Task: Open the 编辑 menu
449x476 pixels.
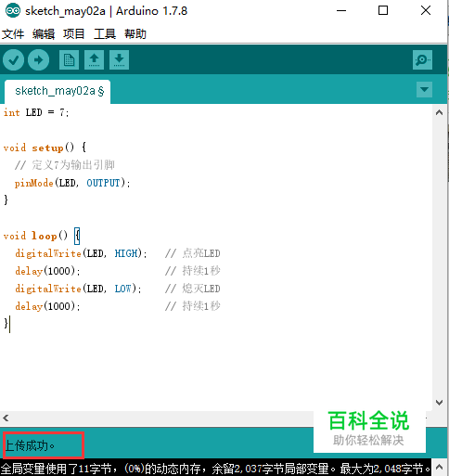Action: [44, 33]
